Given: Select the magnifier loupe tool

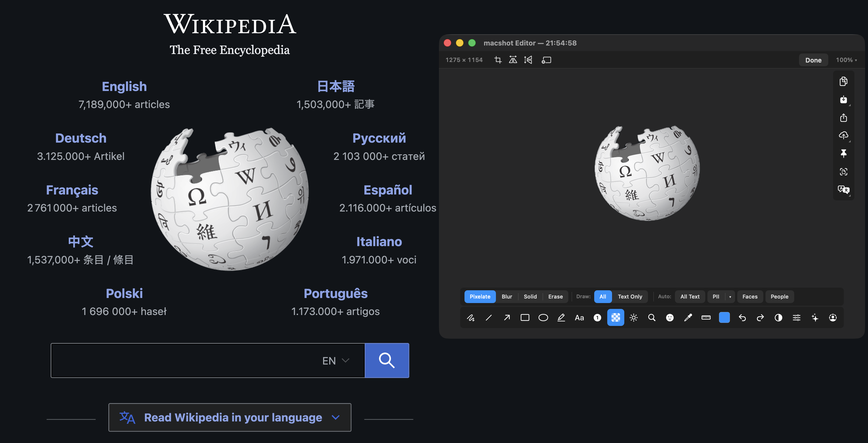Looking at the screenshot, I should (x=652, y=318).
